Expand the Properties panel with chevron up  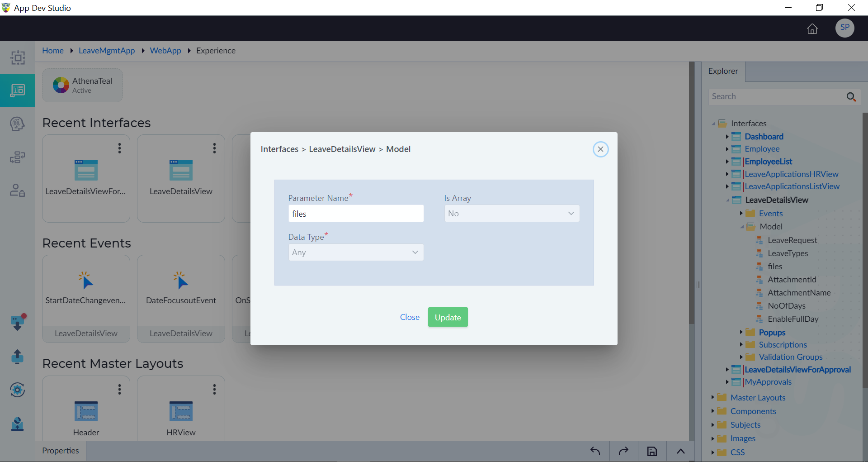[681, 451]
